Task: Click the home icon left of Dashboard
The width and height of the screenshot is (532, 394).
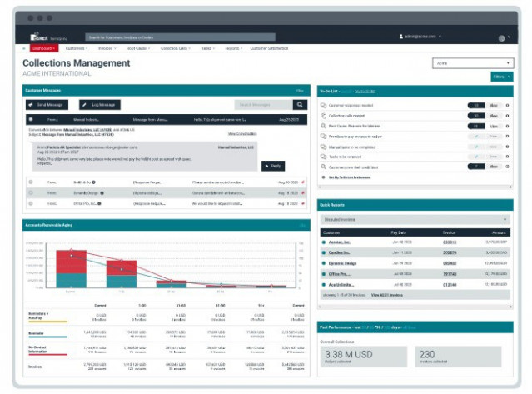Action: [24, 48]
